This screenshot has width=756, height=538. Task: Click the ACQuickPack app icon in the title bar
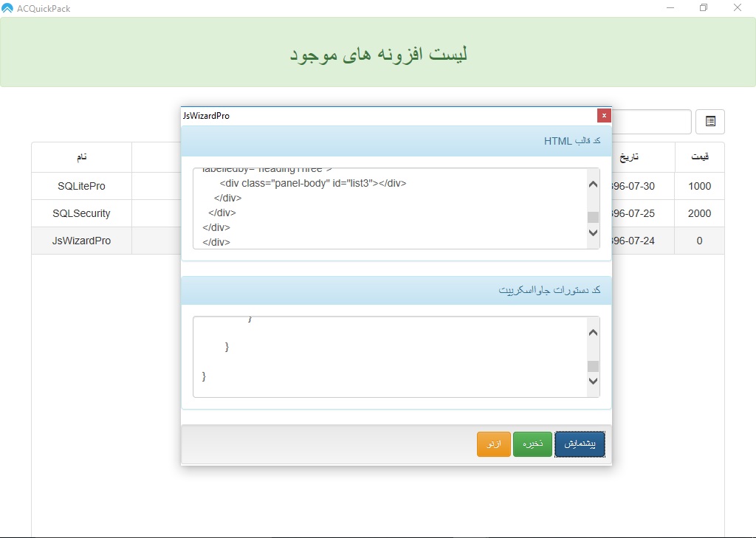[x=7, y=8]
